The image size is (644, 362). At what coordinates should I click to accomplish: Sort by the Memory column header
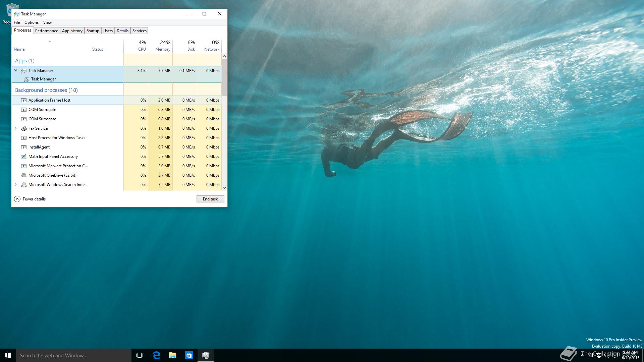tap(160, 46)
